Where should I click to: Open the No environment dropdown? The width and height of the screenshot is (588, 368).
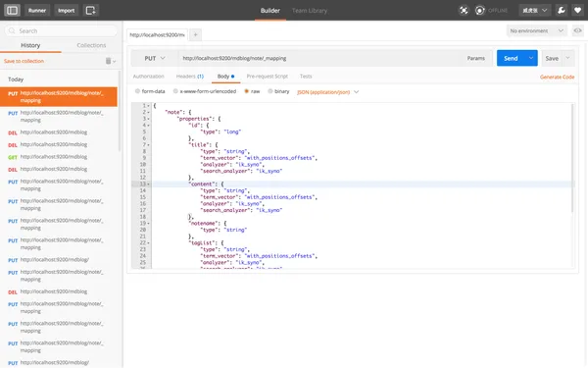537,30
